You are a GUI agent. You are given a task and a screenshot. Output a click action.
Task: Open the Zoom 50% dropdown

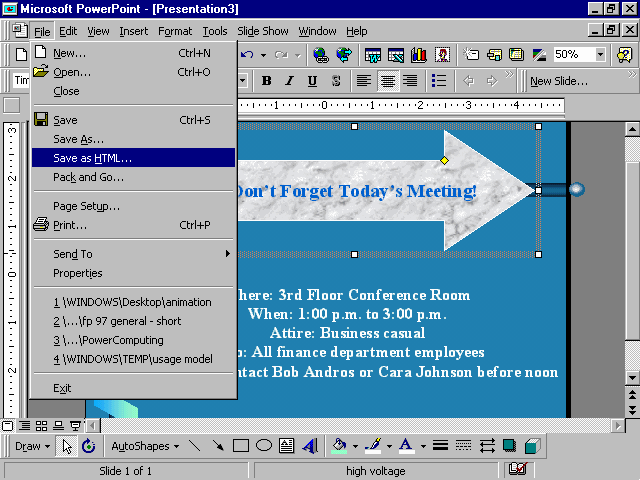coord(600,54)
